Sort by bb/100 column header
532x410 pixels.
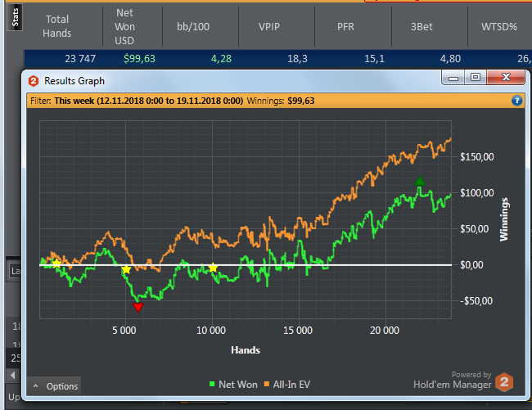click(x=193, y=26)
